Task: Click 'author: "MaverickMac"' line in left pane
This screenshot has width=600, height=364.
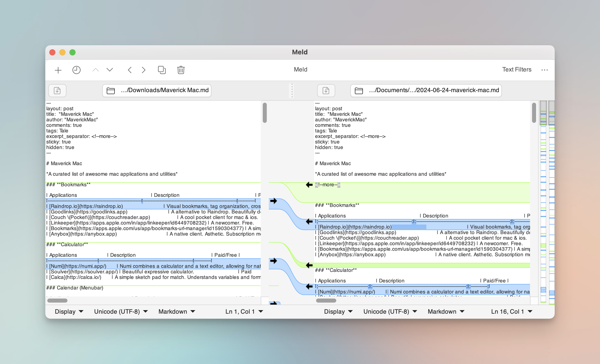Action: (72, 120)
